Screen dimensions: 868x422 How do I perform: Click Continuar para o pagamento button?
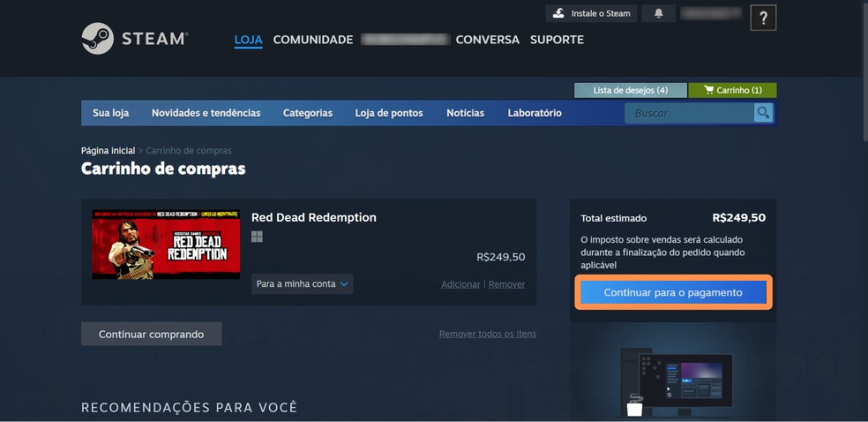673,292
